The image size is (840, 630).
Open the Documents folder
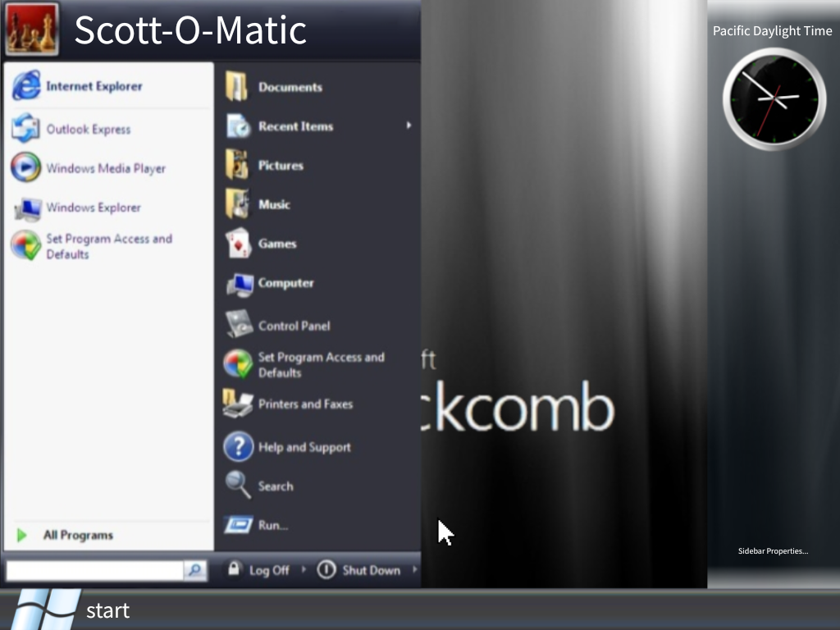coord(290,86)
